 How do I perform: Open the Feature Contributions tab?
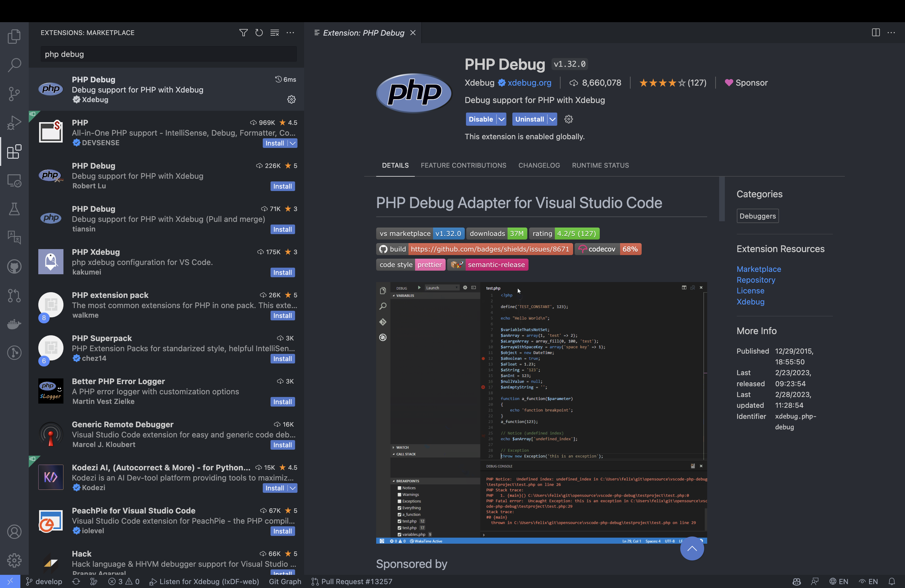pos(463,166)
